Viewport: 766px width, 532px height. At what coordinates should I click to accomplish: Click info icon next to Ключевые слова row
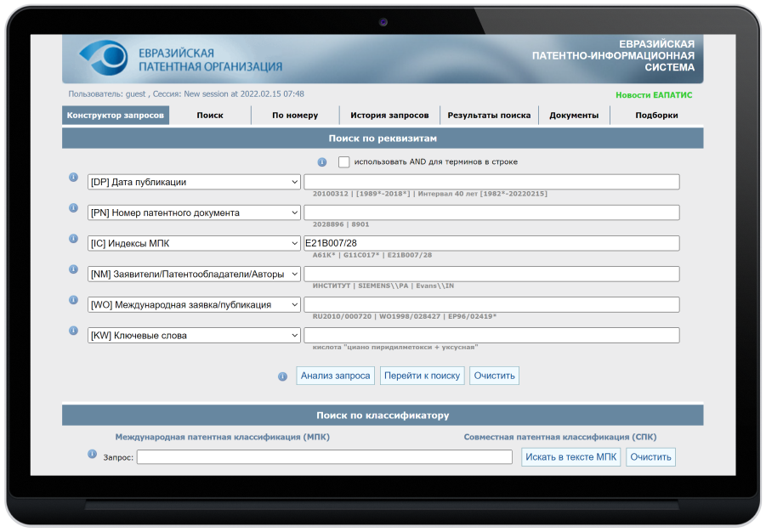[73, 331]
